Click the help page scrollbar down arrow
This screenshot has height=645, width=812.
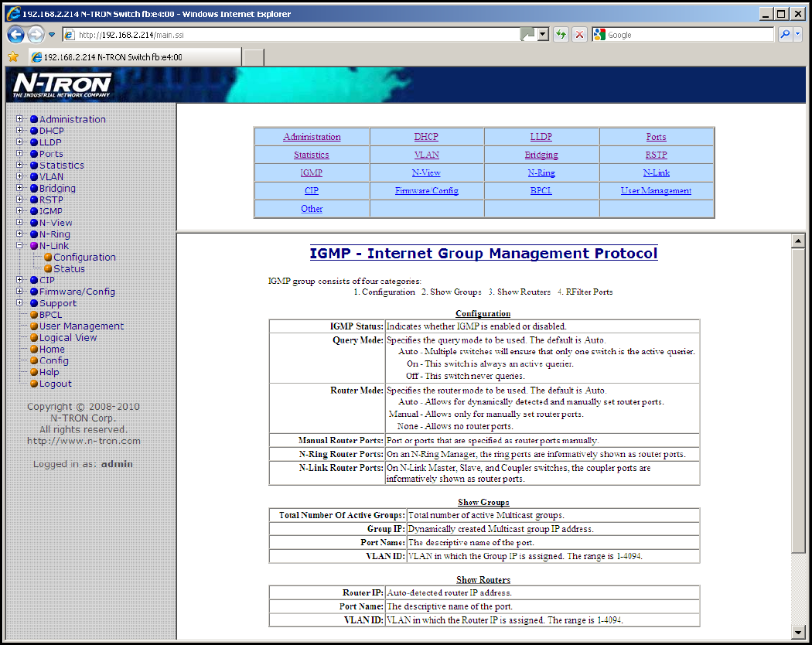(798, 631)
